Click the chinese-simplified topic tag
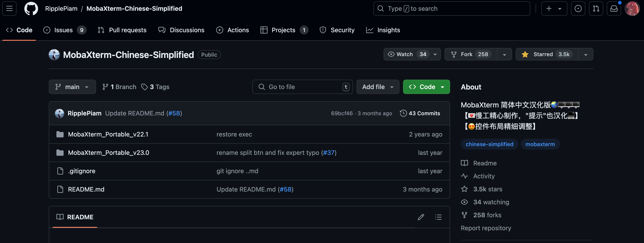The image size is (644, 243). point(489,144)
